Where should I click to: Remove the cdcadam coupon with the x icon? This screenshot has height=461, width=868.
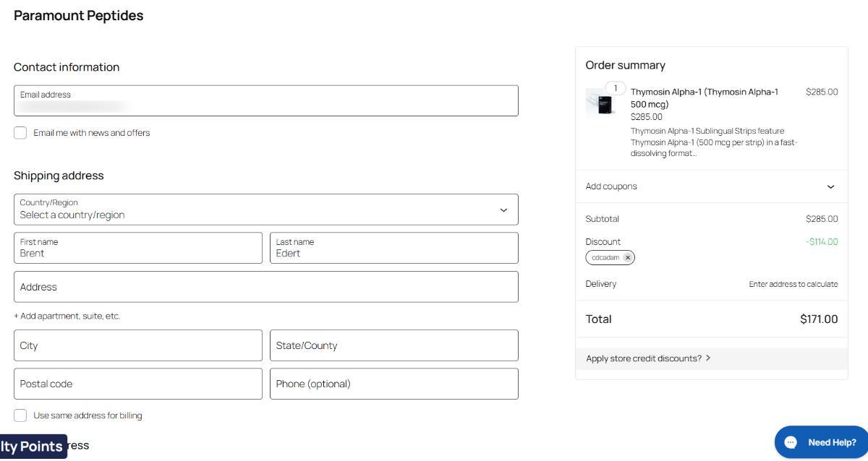(x=628, y=258)
